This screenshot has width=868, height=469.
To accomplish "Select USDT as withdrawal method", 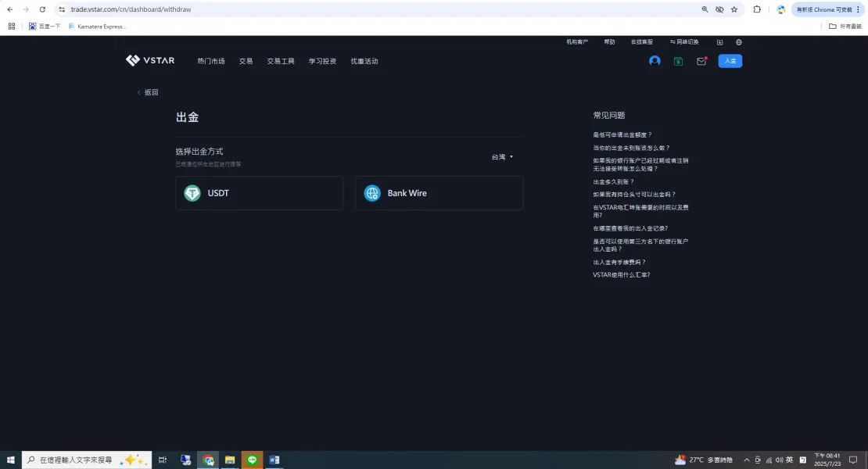I will (259, 193).
